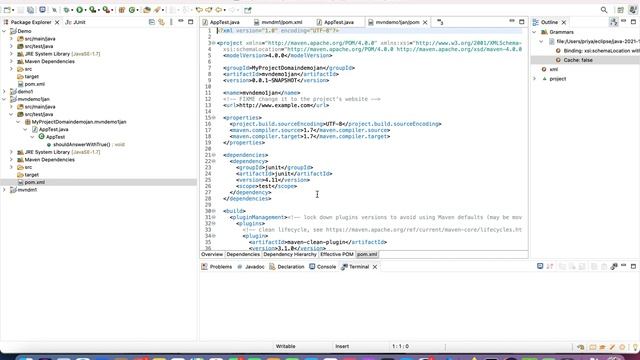
Task: Open the Run button dropdown arrow
Action: pos(85,10)
